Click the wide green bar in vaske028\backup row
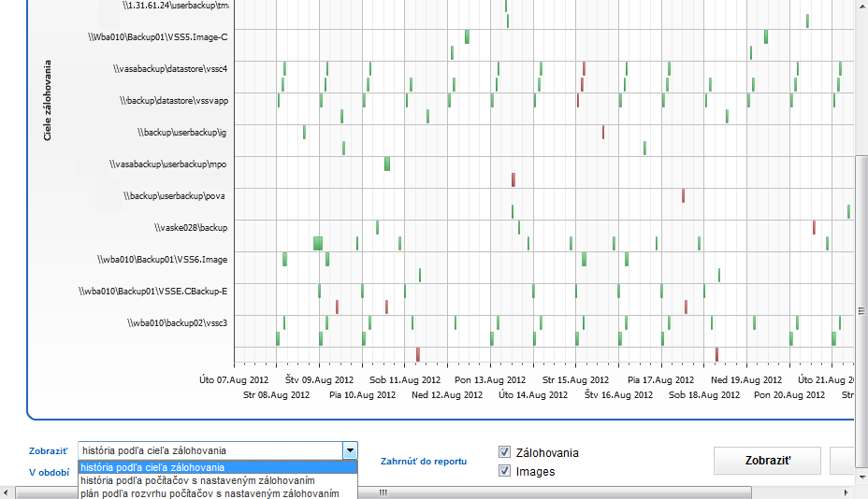 (318, 243)
